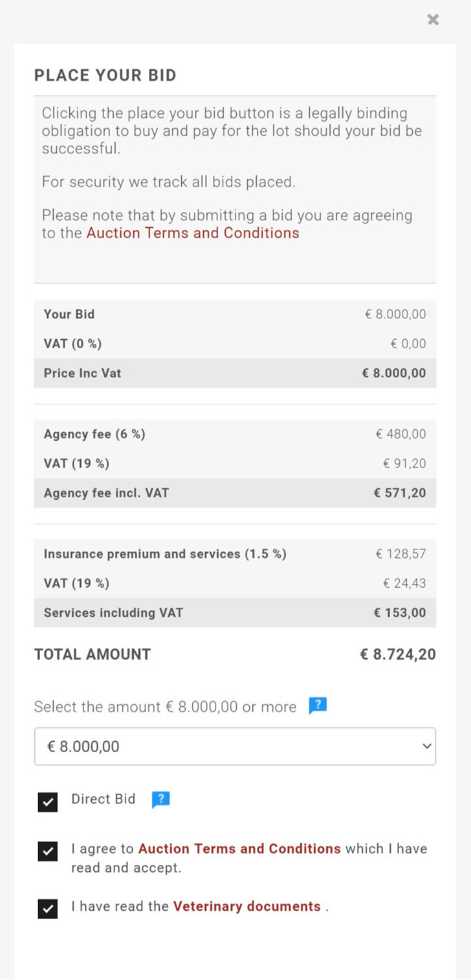Expand the bid amount dropdown arrow
The height and width of the screenshot is (980, 471).
426,746
